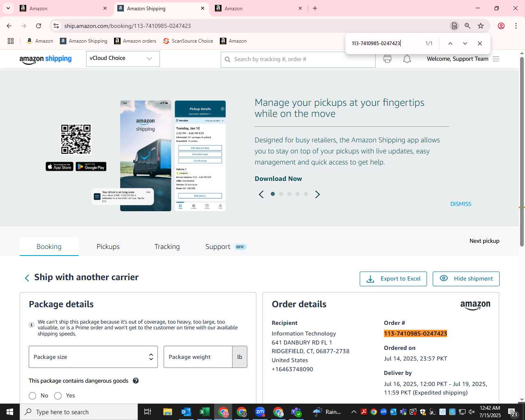Close the find bar
Image resolution: width=525 pixels, height=420 pixels.
480,43
